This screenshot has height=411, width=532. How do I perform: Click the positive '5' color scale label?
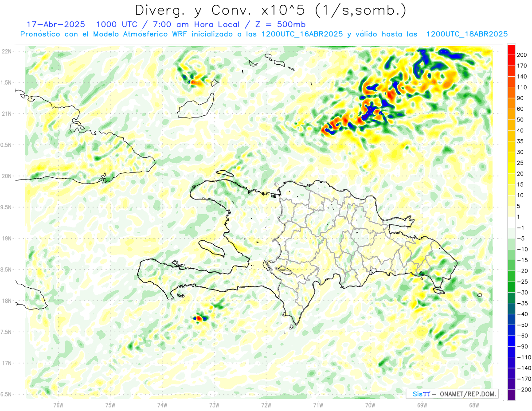(x=519, y=206)
